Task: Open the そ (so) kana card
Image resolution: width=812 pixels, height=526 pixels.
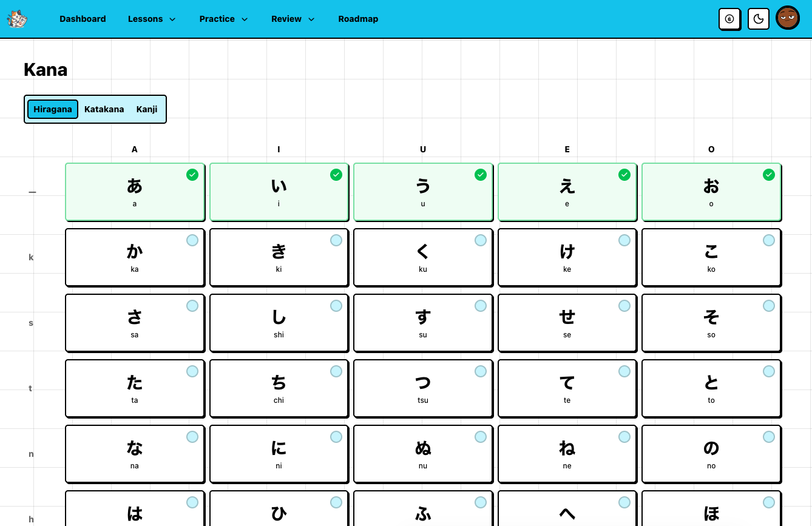Action: 711,323
